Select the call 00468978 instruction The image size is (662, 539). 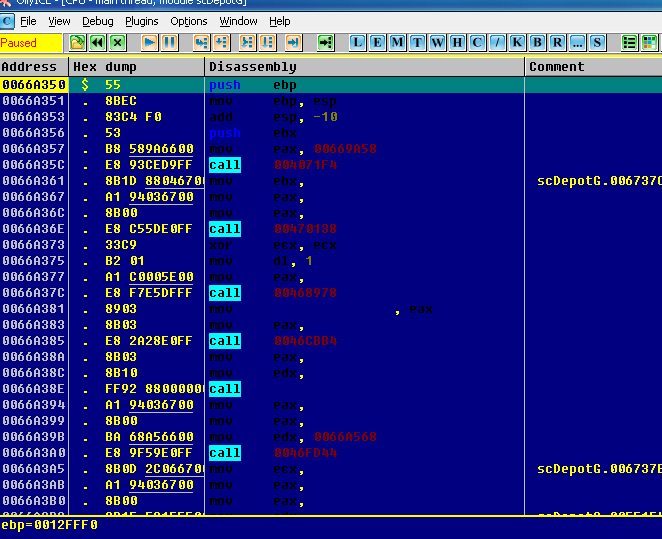tap(273, 293)
